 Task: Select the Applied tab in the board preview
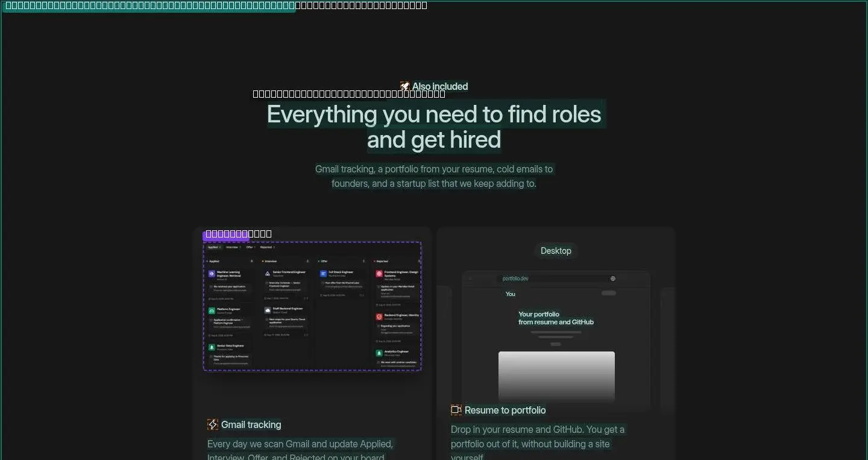(214, 247)
